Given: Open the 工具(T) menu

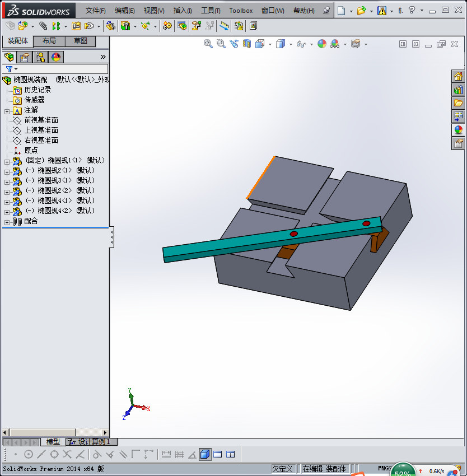Looking at the screenshot, I should (211, 11).
